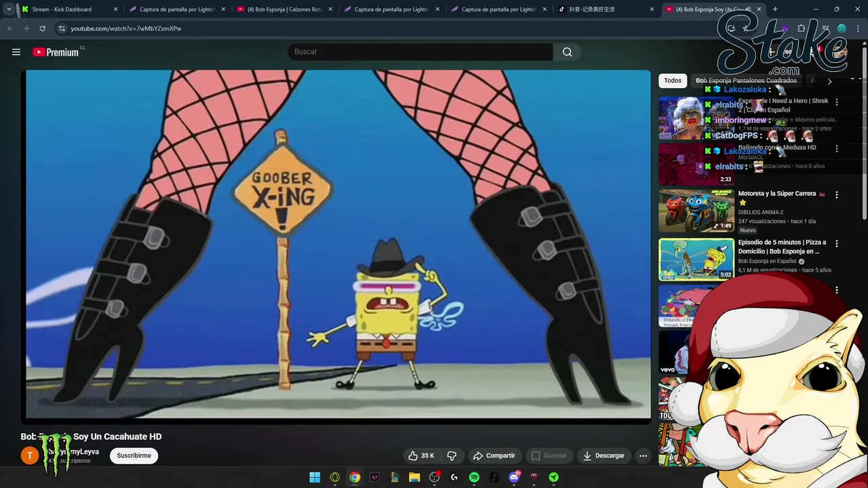This screenshot has height=488, width=868.
Task: Open options menu for Bailando con la Medusa video
Action: 836,148
